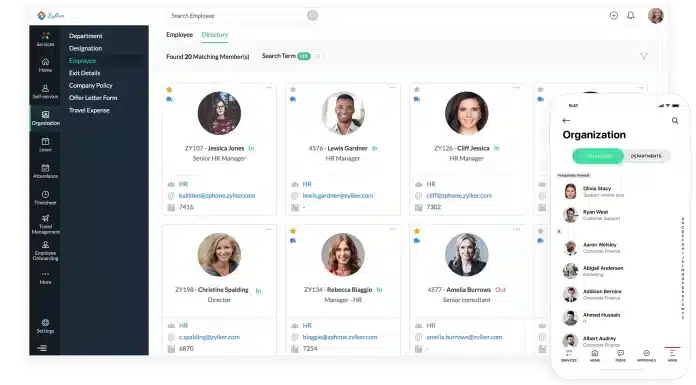Open the Leave module icon

point(45,145)
